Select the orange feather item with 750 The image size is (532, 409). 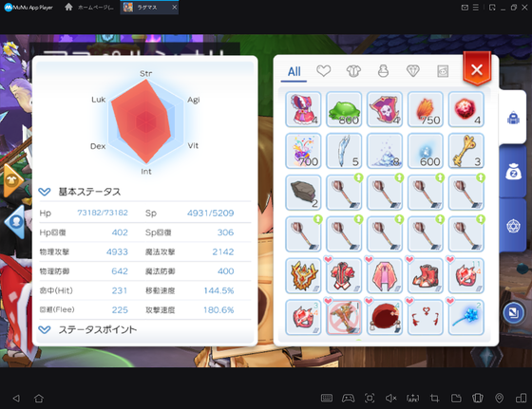point(426,109)
